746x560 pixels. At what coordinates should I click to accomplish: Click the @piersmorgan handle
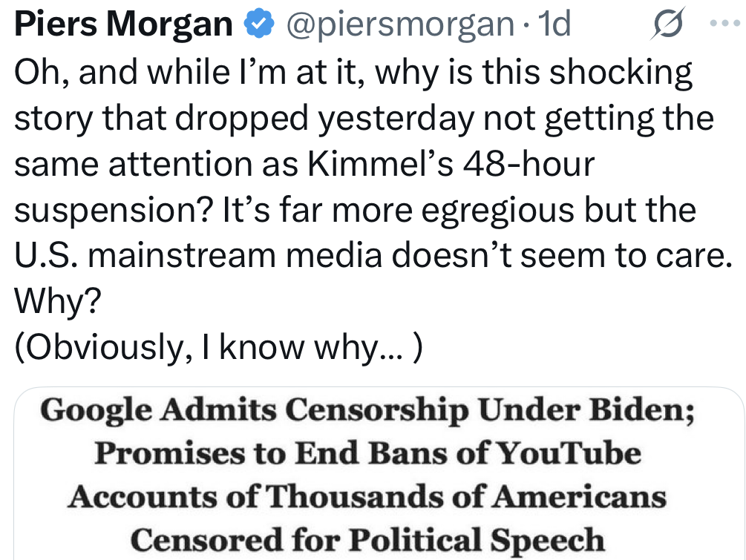tap(399, 25)
